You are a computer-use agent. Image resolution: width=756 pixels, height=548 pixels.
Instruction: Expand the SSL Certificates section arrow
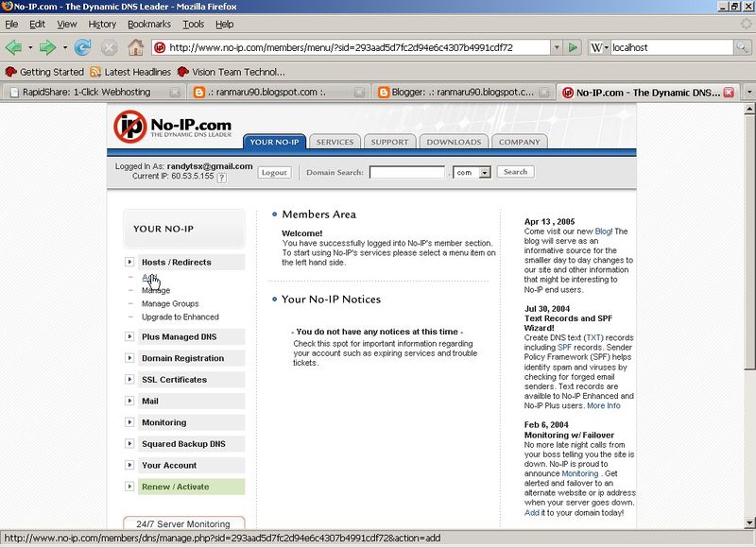pos(129,379)
